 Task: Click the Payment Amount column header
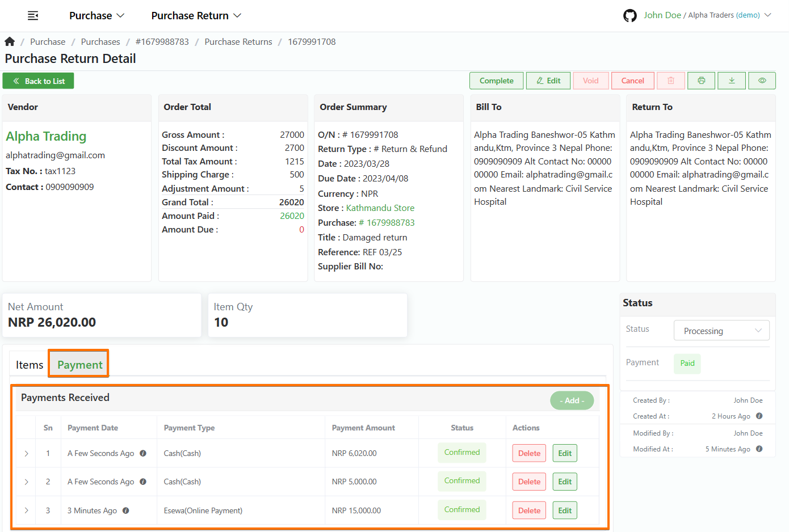click(x=363, y=428)
